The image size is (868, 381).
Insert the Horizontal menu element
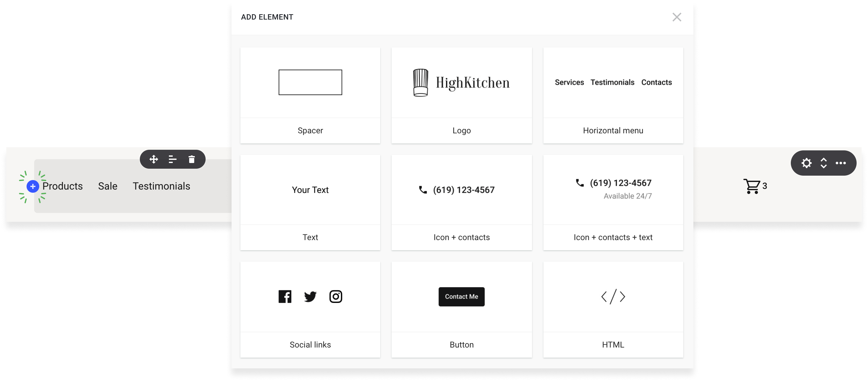[x=613, y=95]
